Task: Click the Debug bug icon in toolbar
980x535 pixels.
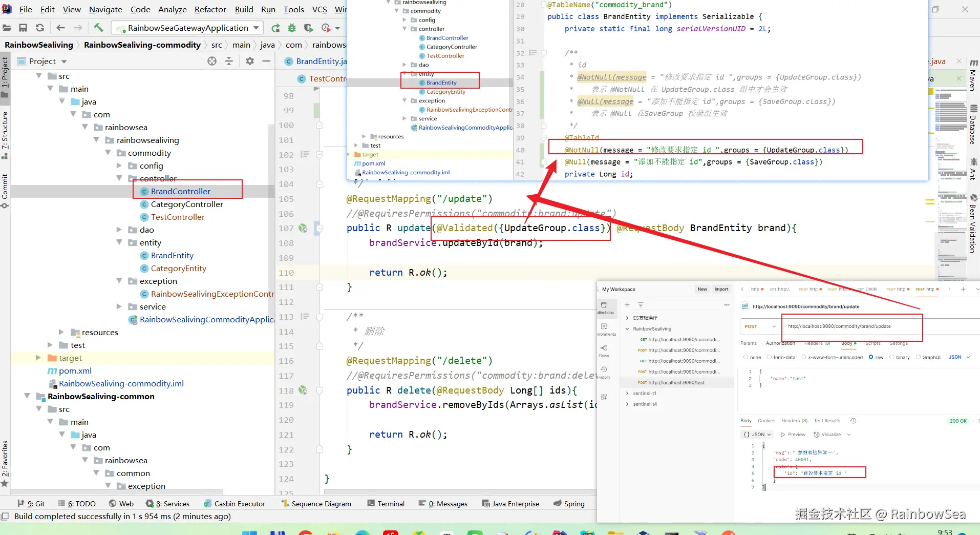Action: coord(292,28)
